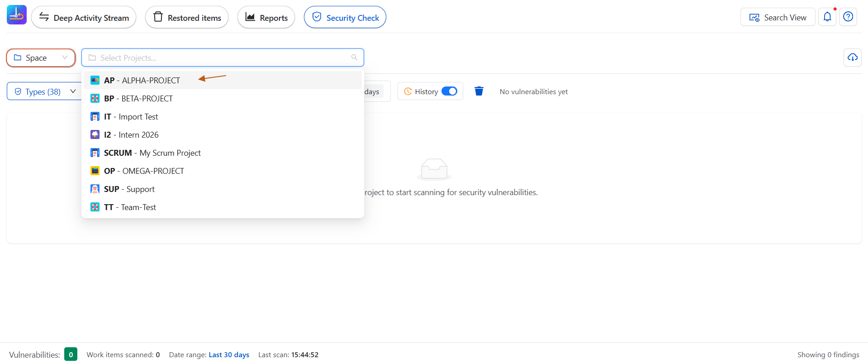Click the "No vulnerabilities yet" text

click(x=534, y=91)
